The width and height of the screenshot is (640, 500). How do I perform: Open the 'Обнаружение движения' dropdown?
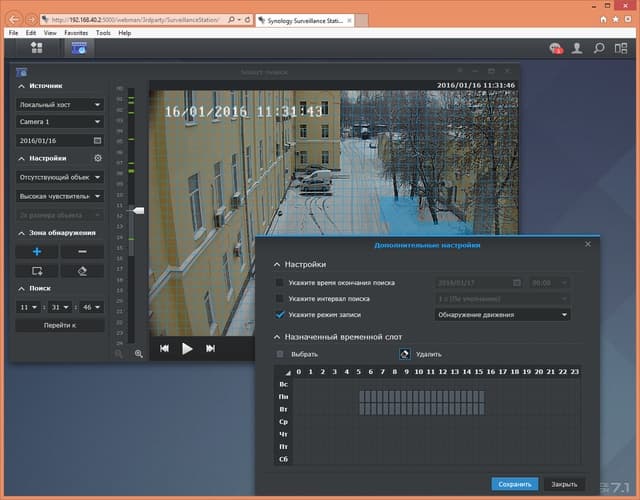[502, 315]
